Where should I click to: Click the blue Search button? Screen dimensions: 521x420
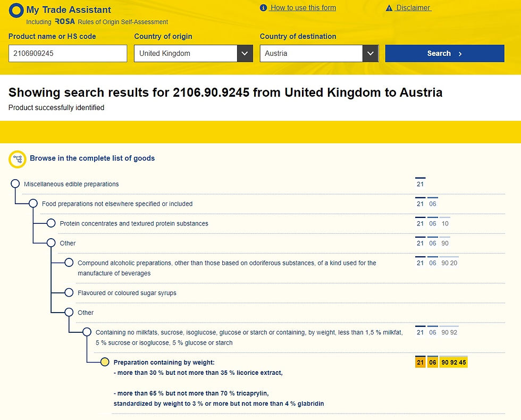tap(445, 54)
